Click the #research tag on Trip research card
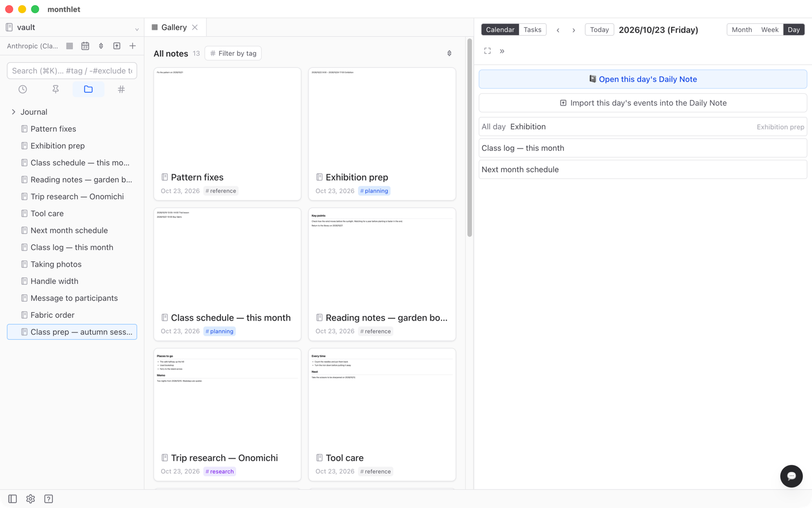The height and width of the screenshot is (508, 812). tap(219, 471)
